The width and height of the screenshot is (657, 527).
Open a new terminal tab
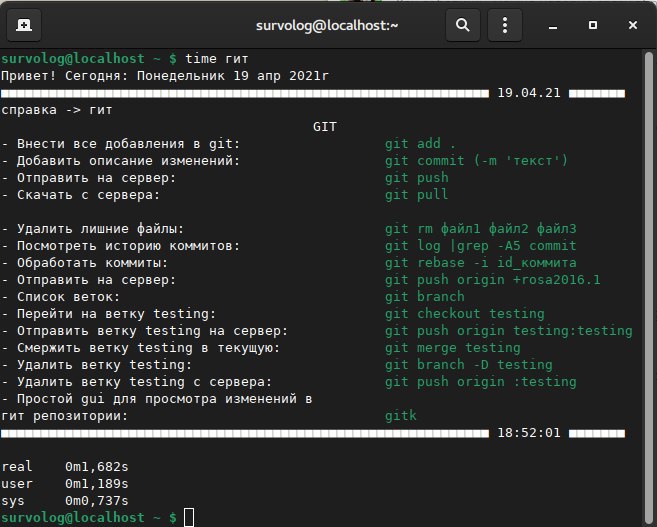[24, 25]
